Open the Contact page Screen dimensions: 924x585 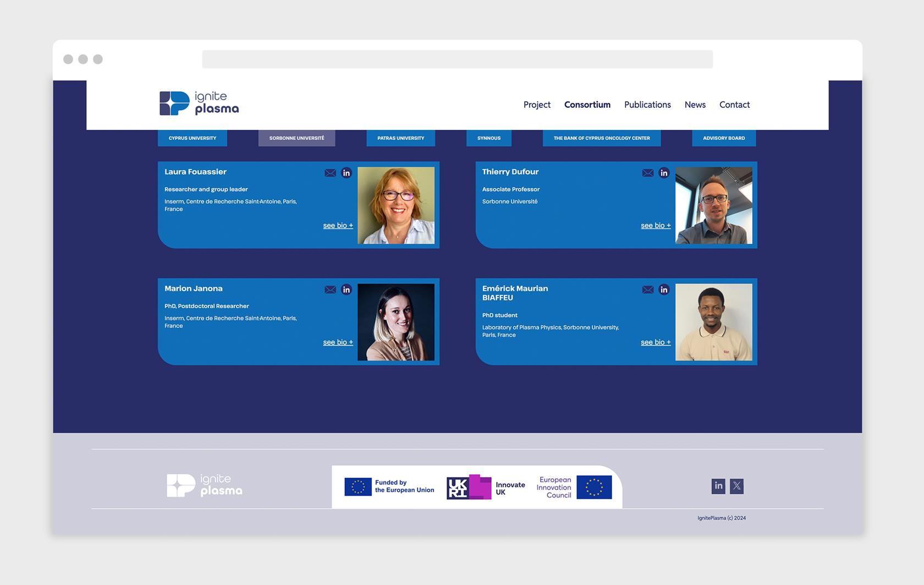735,105
